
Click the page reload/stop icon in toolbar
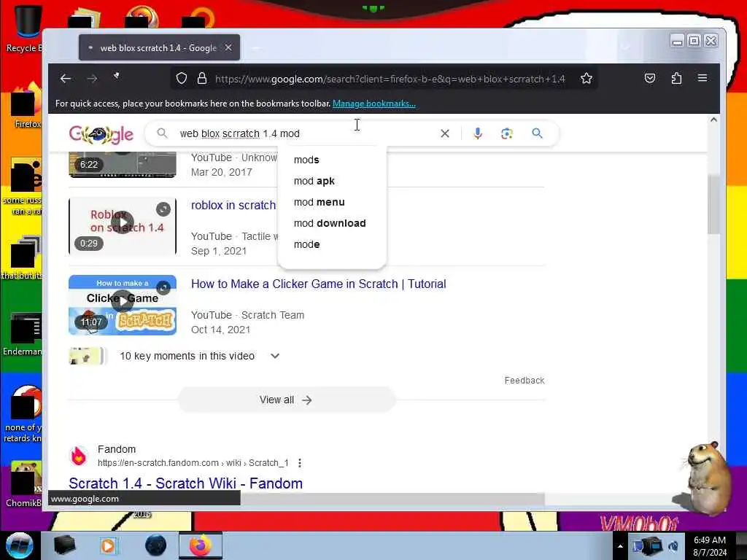116,76
